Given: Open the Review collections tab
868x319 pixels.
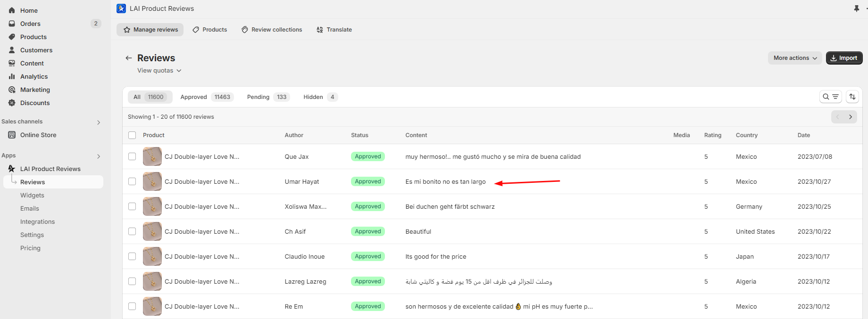Looking at the screenshot, I should point(272,30).
